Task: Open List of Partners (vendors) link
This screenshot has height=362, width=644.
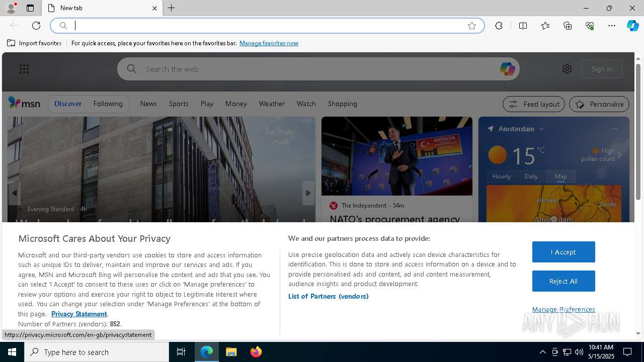Action: click(329, 296)
